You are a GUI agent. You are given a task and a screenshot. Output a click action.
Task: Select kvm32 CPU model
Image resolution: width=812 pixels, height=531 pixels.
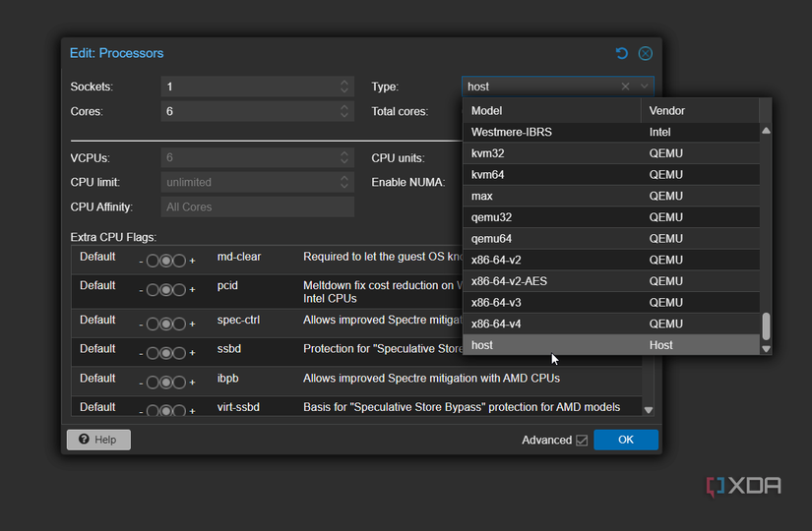tap(611, 153)
